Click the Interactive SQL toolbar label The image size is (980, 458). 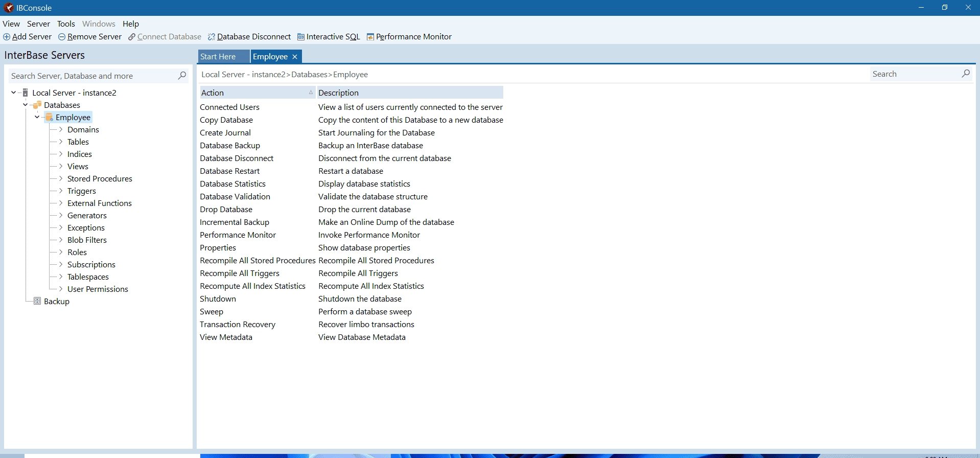point(333,37)
